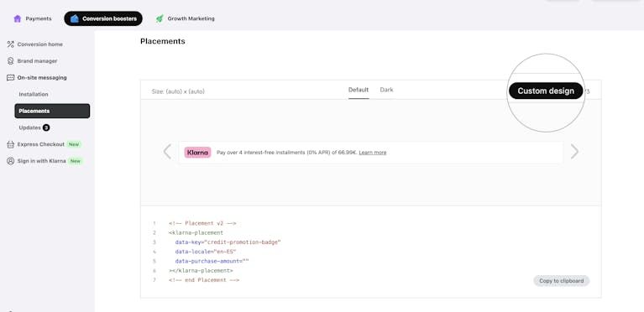Select the Default theme tab
Screen dimensions: 644x312
pyautogui.click(x=359, y=90)
